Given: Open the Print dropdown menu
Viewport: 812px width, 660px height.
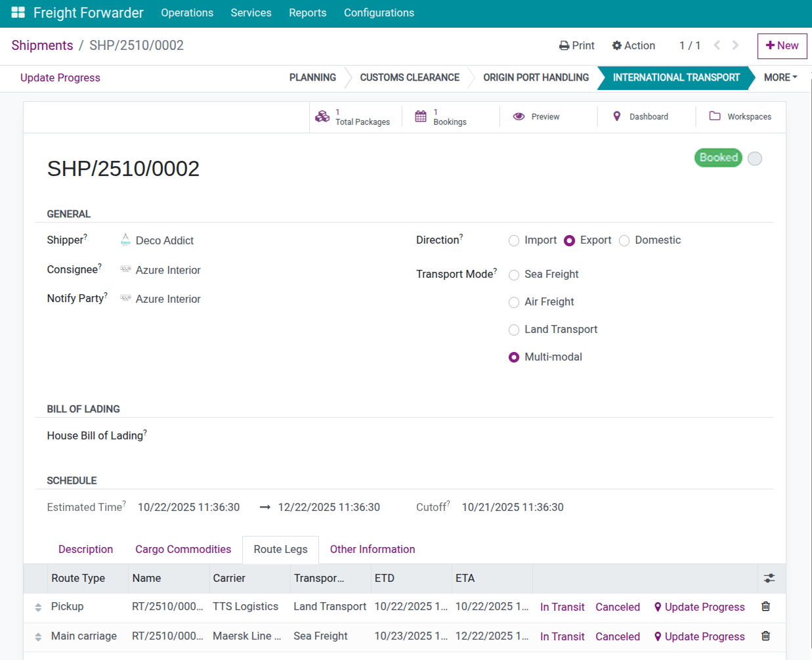Looking at the screenshot, I should tap(576, 45).
